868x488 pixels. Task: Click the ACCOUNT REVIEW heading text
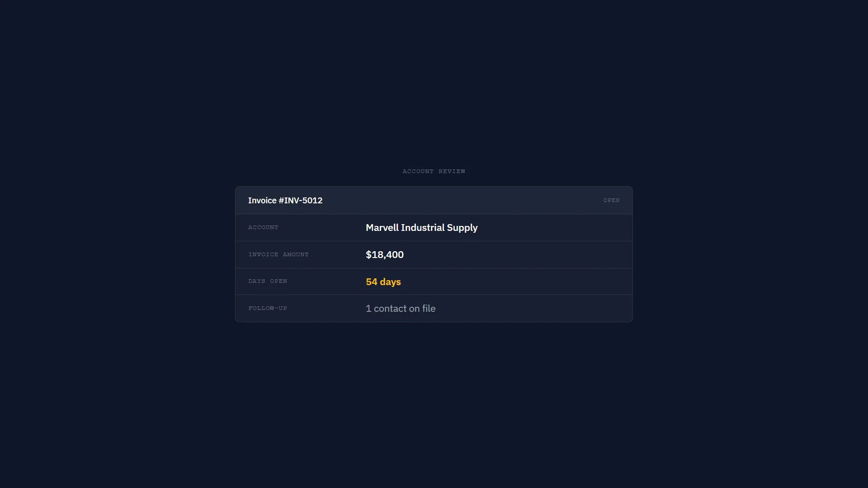click(434, 171)
